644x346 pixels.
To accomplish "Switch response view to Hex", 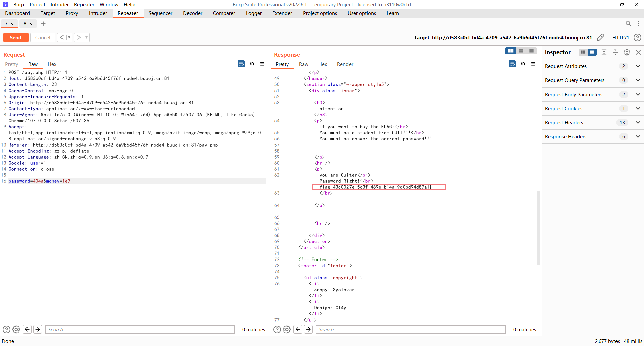I will tap(323, 64).
